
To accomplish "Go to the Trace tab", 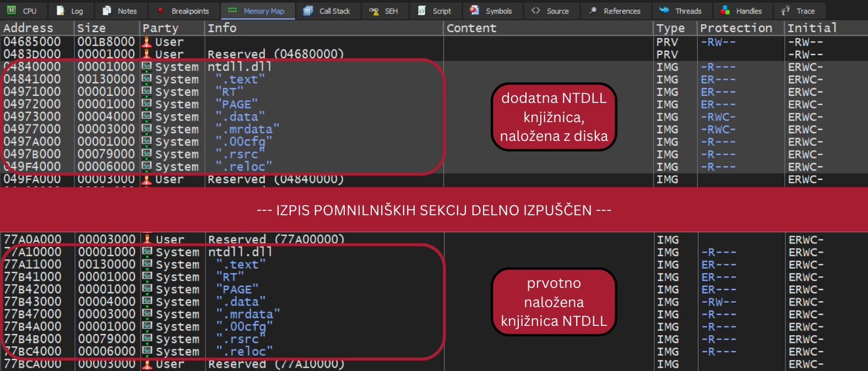I will point(798,10).
